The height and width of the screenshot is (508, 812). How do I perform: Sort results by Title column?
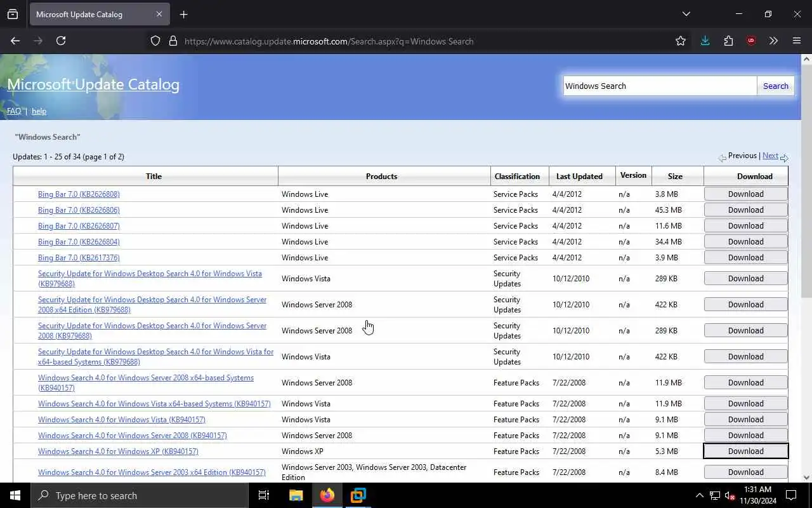coord(154,177)
